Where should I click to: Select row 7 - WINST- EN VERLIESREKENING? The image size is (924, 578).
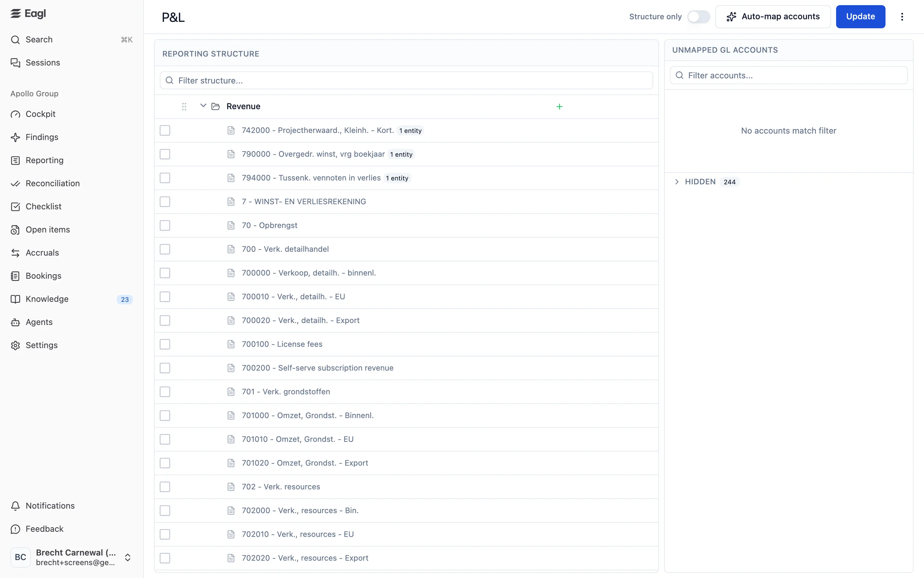tap(406, 202)
